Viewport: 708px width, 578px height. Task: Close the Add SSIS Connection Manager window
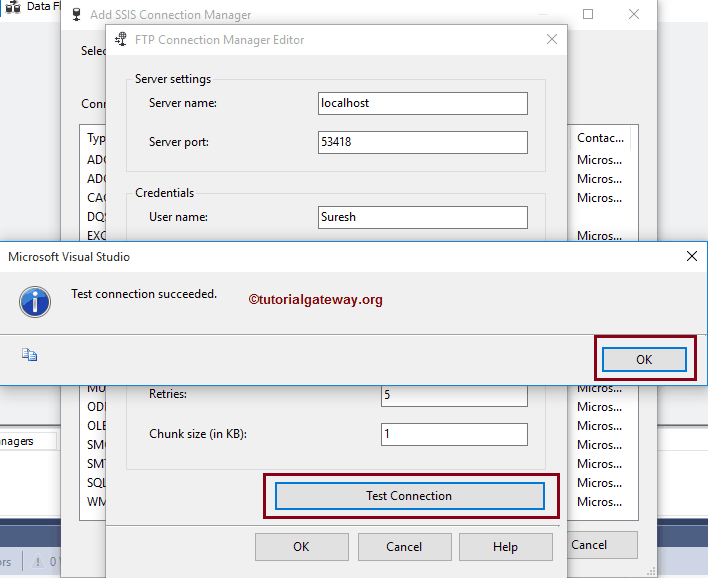click(634, 14)
